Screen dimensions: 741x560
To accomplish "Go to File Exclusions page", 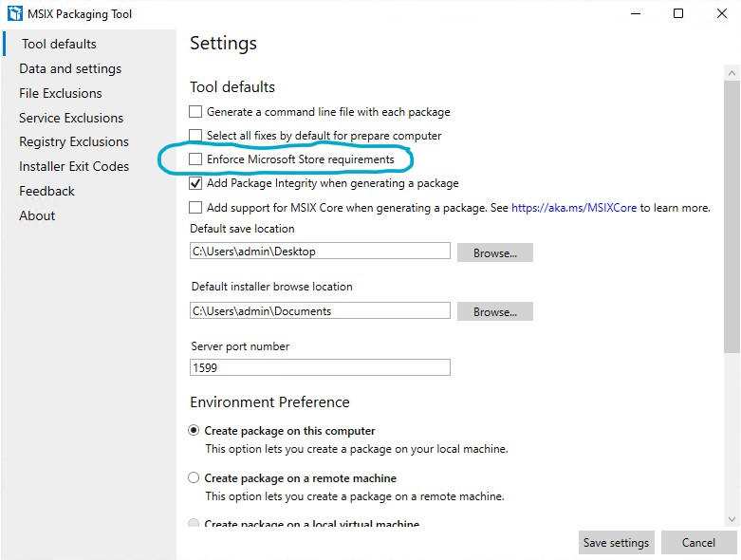I will click(61, 93).
